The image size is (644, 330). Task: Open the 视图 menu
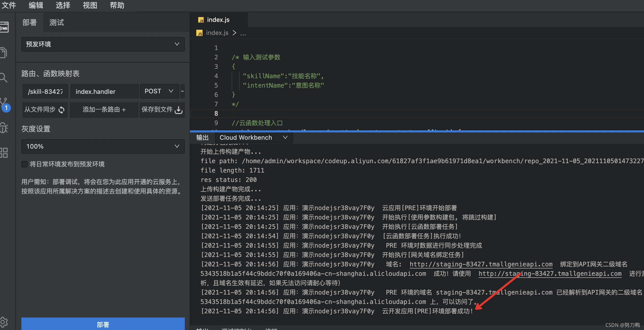[90, 5]
